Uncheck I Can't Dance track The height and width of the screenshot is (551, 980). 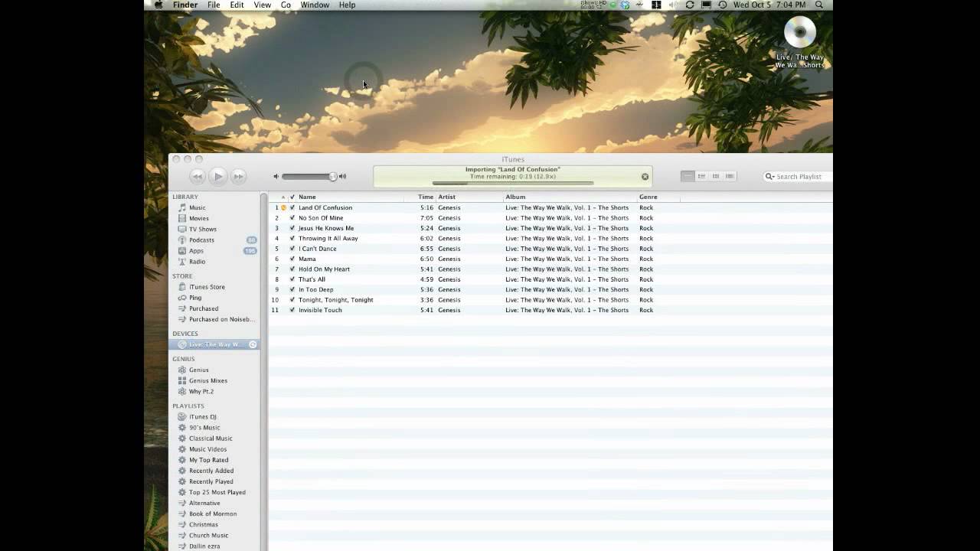(292, 249)
